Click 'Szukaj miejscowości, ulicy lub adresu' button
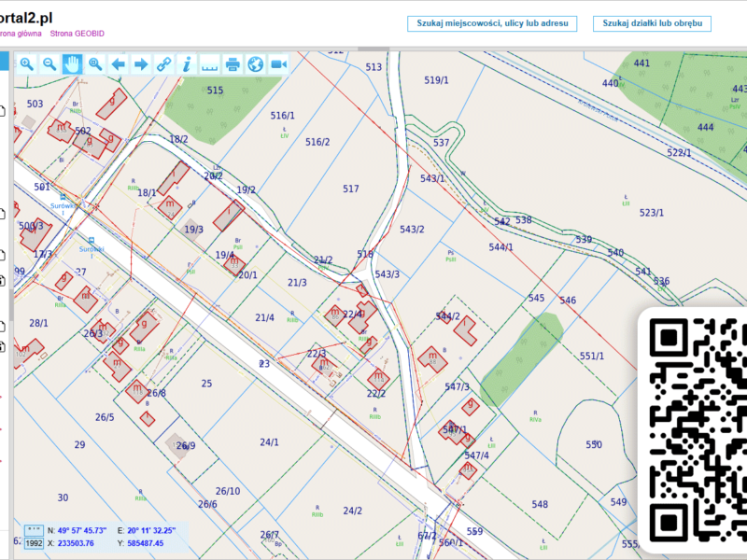747x560 pixels. [x=492, y=23]
